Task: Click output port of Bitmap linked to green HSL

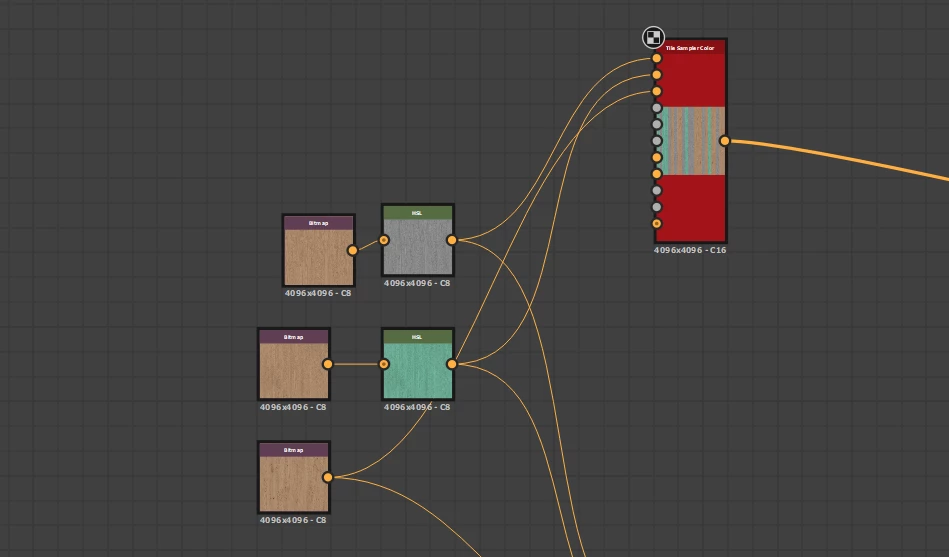Action: 327,364
